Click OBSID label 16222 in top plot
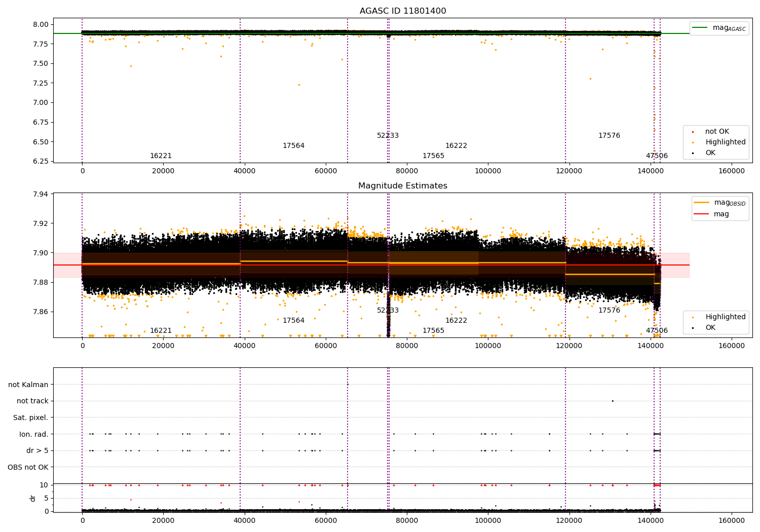Screen dimensions: 760x532 click(x=456, y=146)
